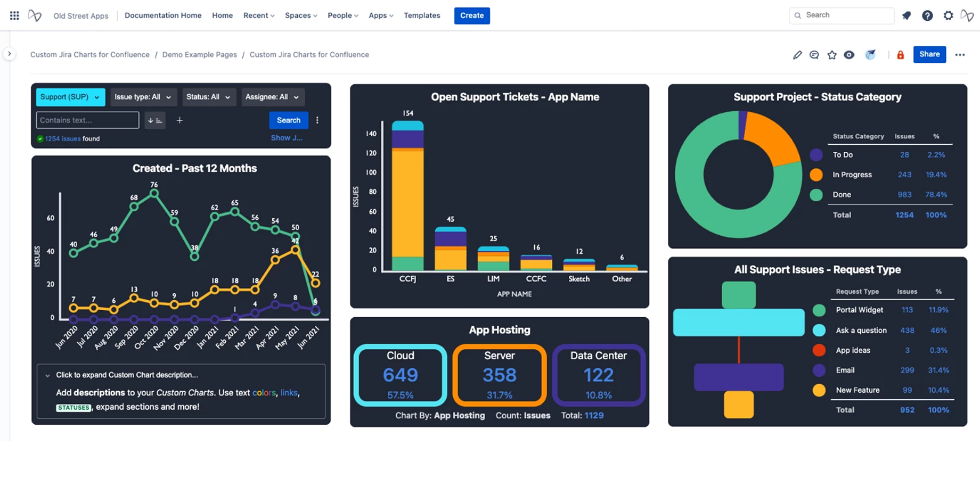Click Old Street Apps site name
Screen dimensions: 980x479
pyautogui.click(x=81, y=16)
